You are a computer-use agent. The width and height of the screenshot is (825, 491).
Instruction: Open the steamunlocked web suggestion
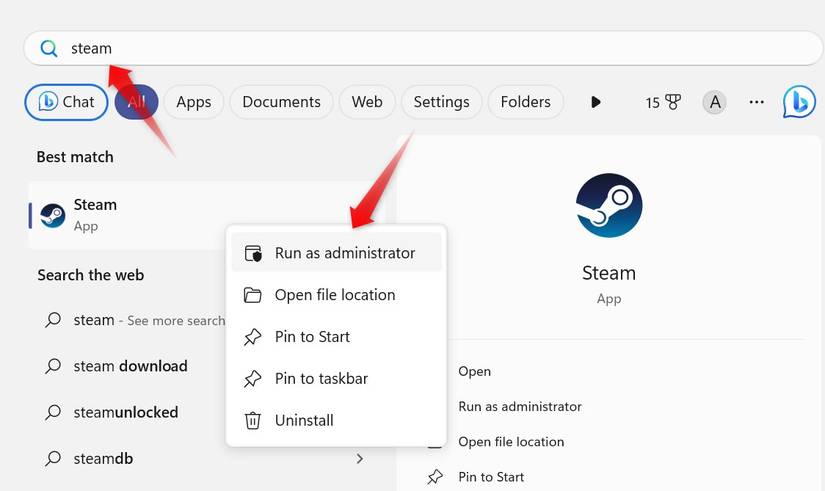point(126,413)
